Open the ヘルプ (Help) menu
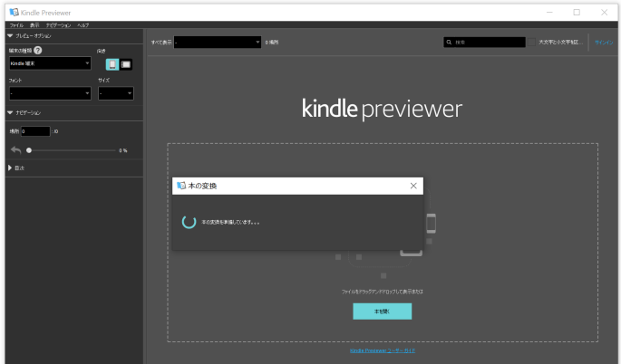 point(82,25)
